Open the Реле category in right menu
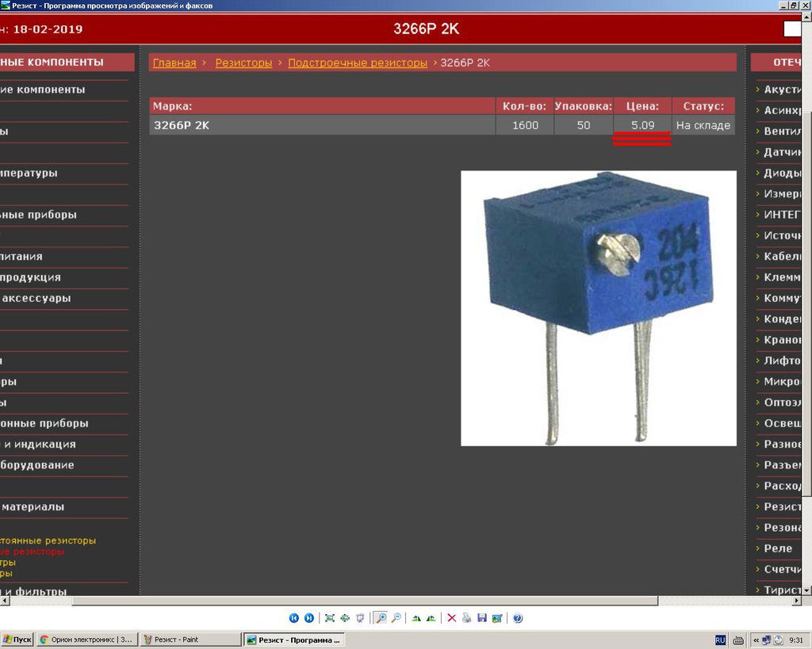This screenshot has height=649, width=812. tap(778, 548)
